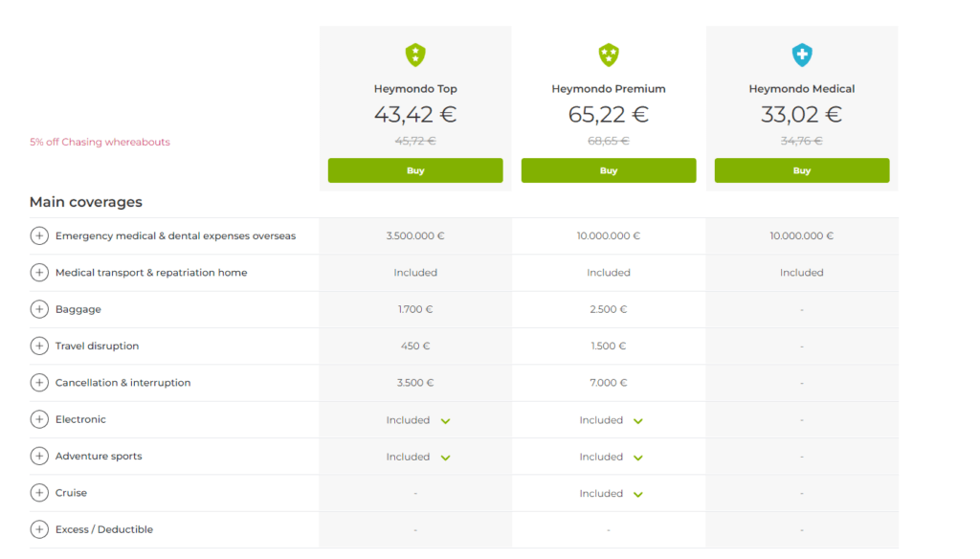980x559 pixels.
Task: Click the 5% off Chasing whereabouts text
Action: (100, 142)
